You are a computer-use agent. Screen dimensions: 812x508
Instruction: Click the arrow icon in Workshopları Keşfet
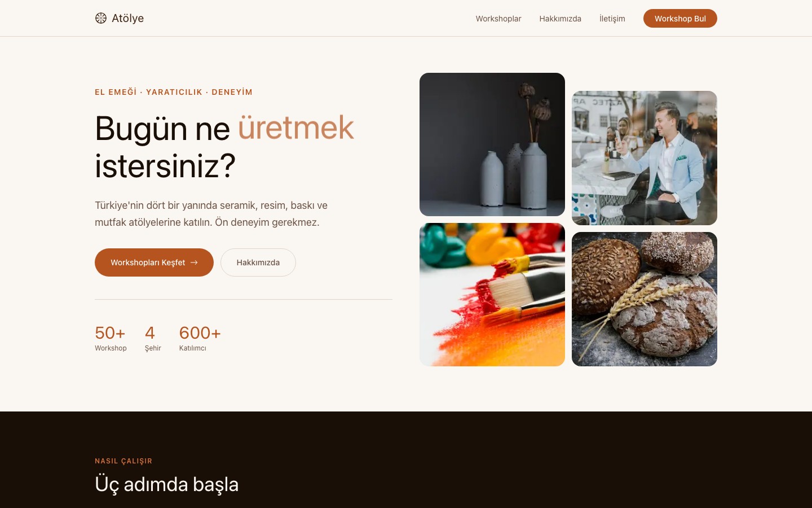pos(194,262)
